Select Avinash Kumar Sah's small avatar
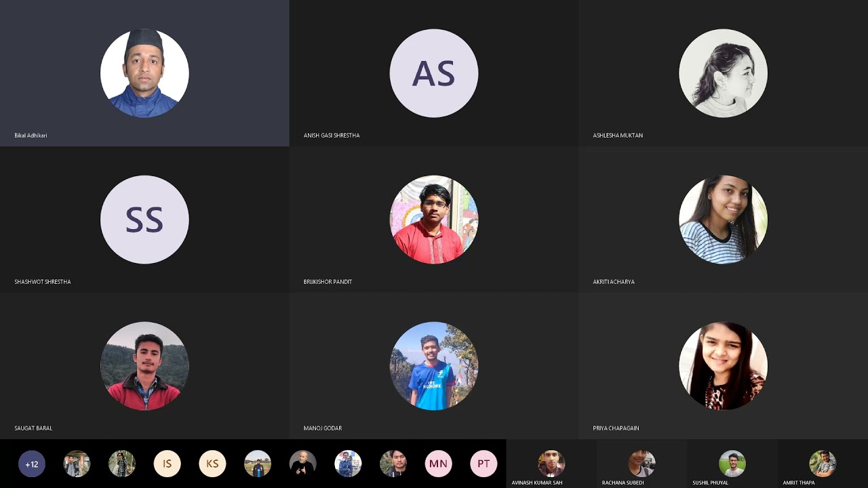 (x=551, y=464)
